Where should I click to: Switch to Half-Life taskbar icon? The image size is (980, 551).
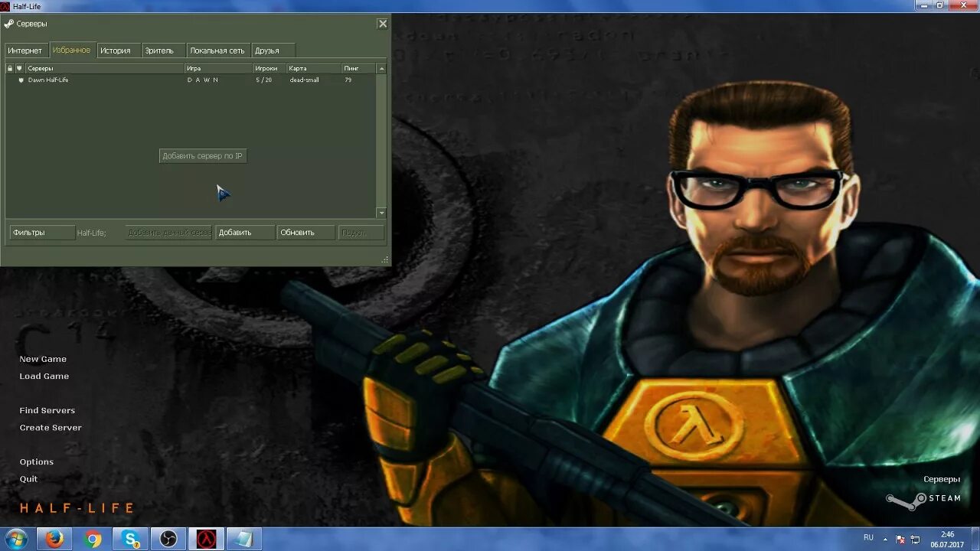coord(206,540)
